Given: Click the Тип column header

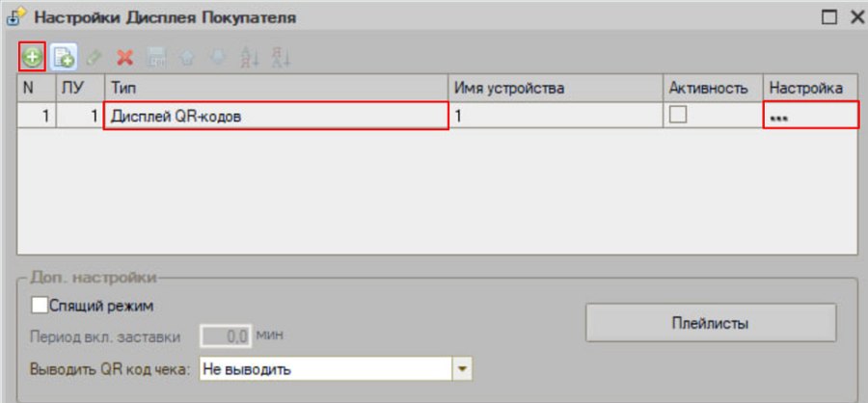Looking at the screenshot, I should pos(276,88).
